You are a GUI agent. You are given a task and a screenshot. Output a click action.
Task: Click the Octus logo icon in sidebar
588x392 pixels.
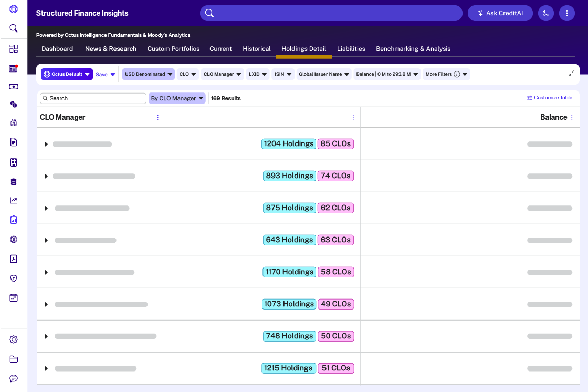pos(14,9)
